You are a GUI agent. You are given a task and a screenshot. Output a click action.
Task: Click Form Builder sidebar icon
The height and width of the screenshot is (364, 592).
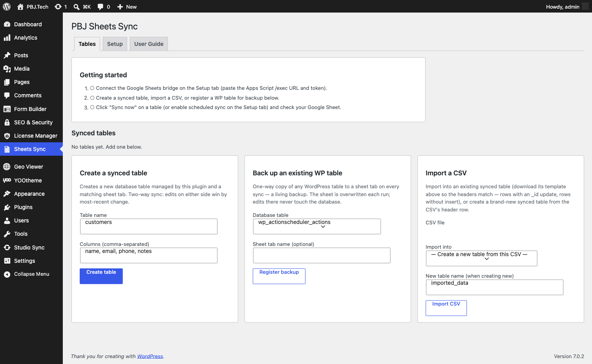pyautogui.click(x=7, y=109)
